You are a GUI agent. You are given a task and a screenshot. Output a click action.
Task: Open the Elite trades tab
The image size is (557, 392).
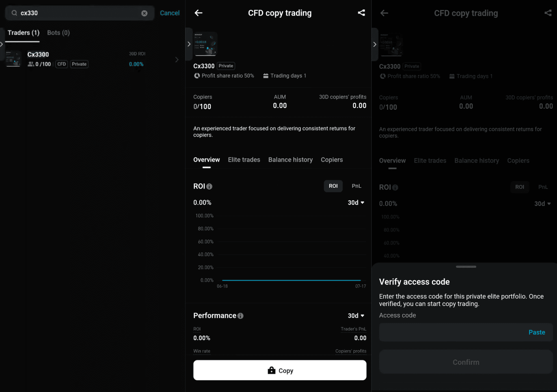[244, 160]
